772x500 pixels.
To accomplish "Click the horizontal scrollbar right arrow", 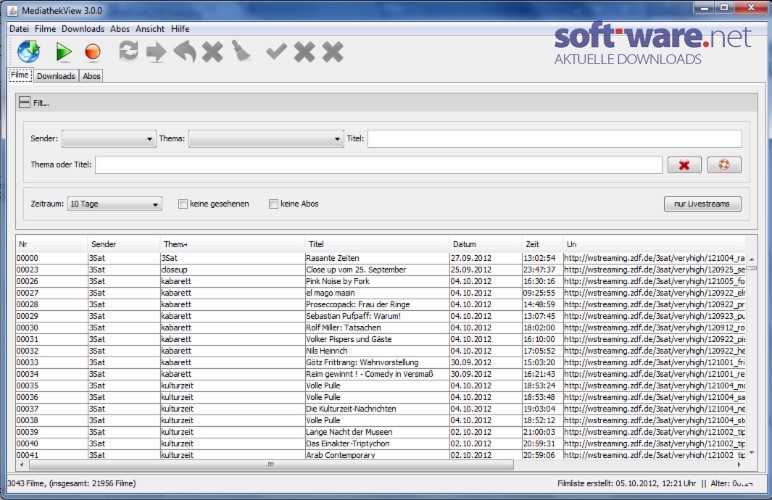I will 739,465.
